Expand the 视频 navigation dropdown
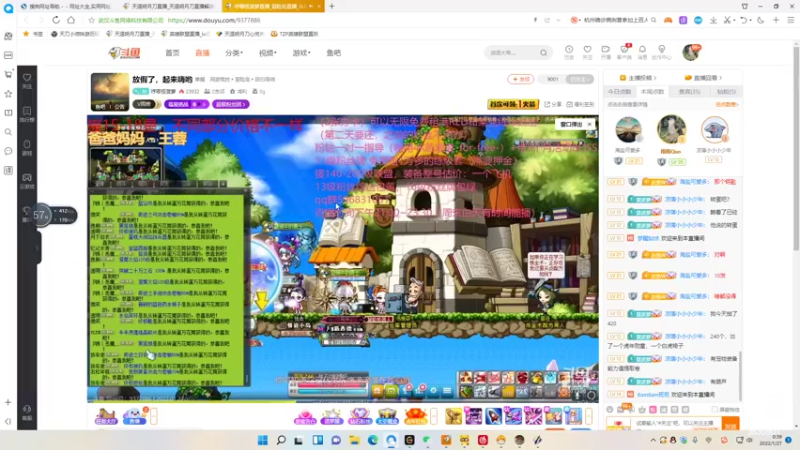800x450 pixels. coord(267,53)
